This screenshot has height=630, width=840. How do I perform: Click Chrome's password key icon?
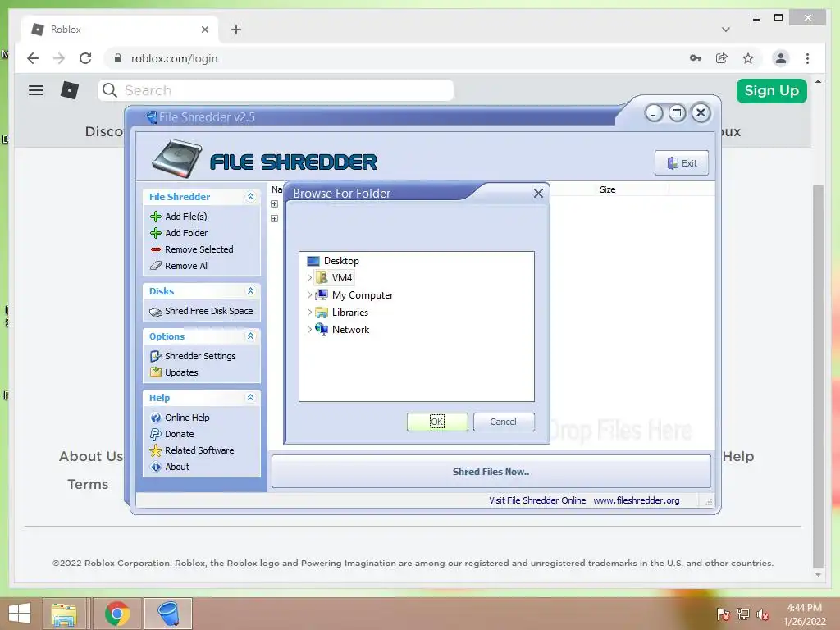point(696,58)
